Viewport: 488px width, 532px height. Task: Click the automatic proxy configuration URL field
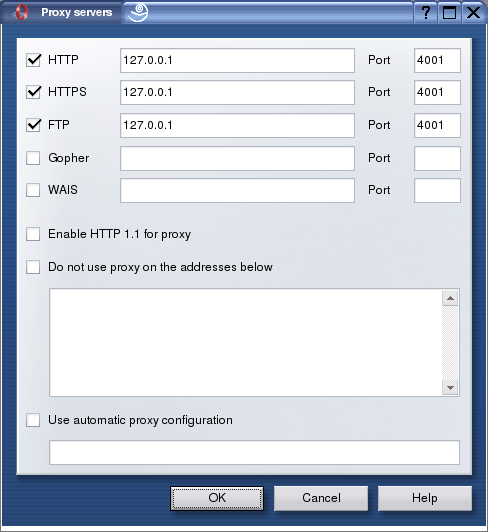255,453
